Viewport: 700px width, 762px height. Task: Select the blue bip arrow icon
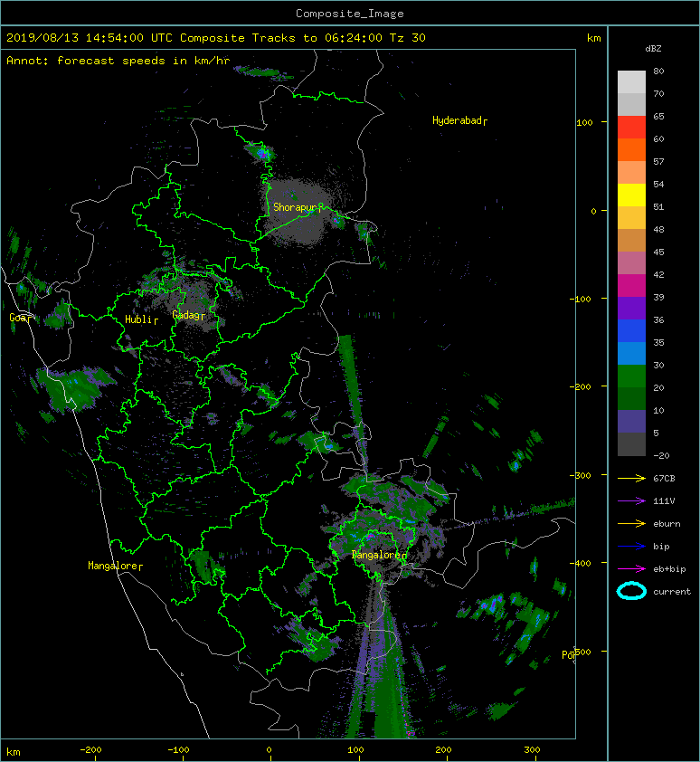[631, 547]
